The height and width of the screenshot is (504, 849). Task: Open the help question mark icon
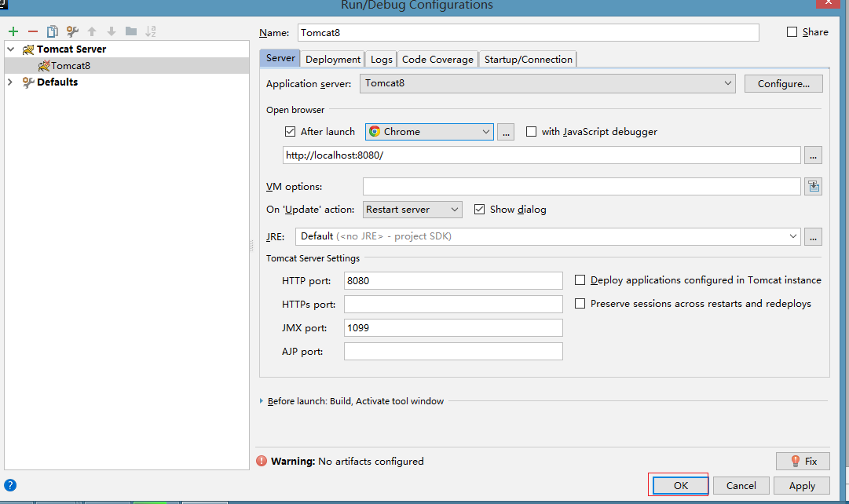point(10,485)
